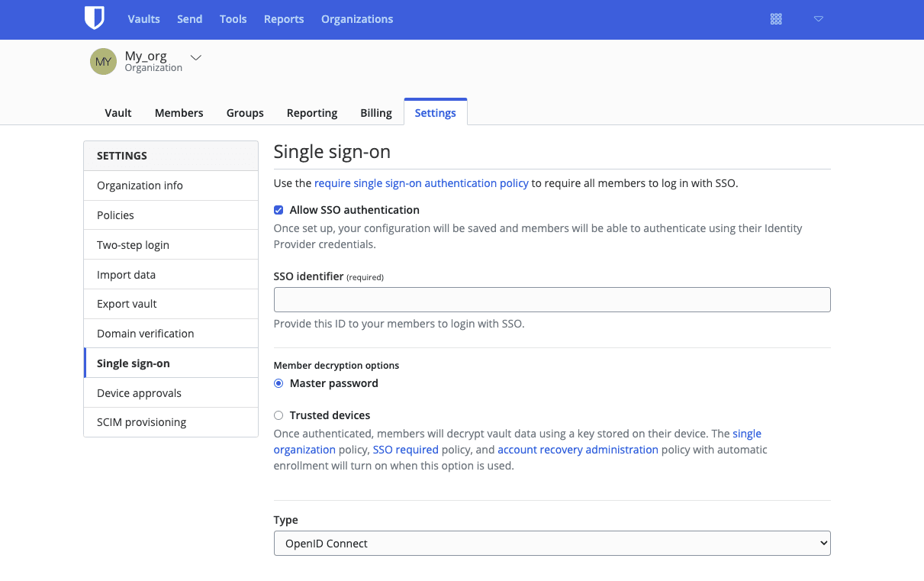
Task: Uncheck Allow SSO authentication
Action: 278,209
